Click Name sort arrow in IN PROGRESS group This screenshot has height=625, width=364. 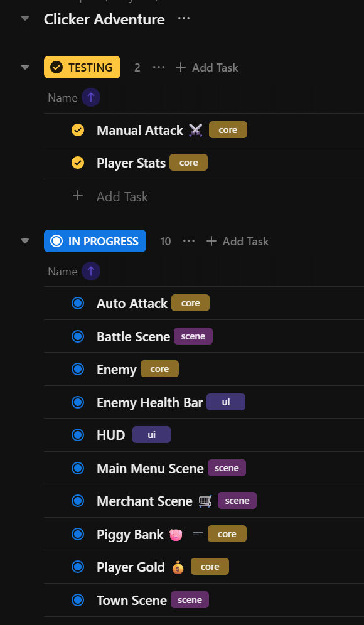[91, 272]
